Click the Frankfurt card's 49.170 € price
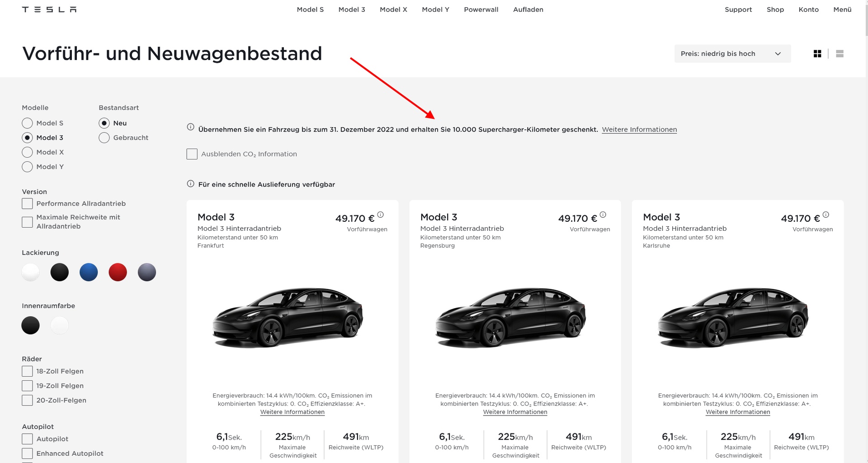868x463 pixels. pyautogui.click(x=355, y=219)
